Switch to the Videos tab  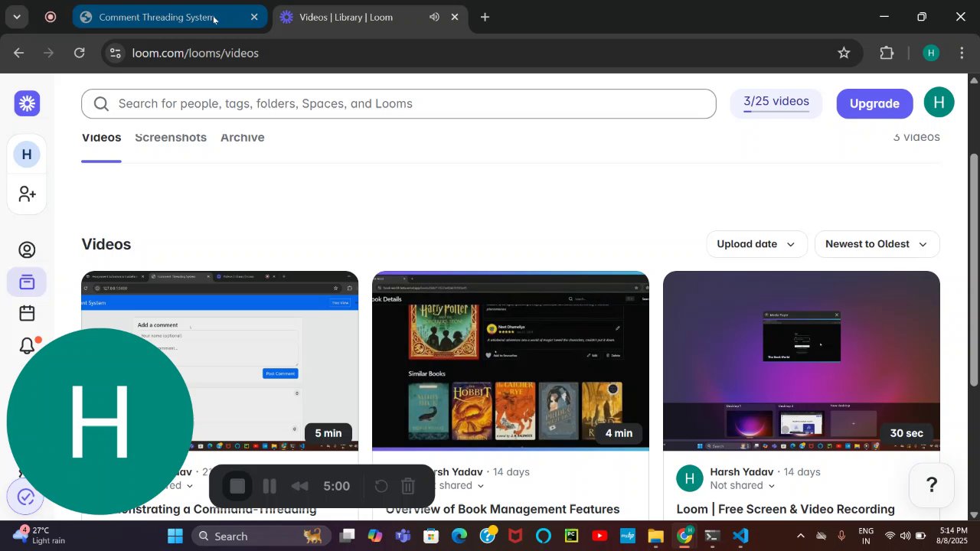coord(101,138)
